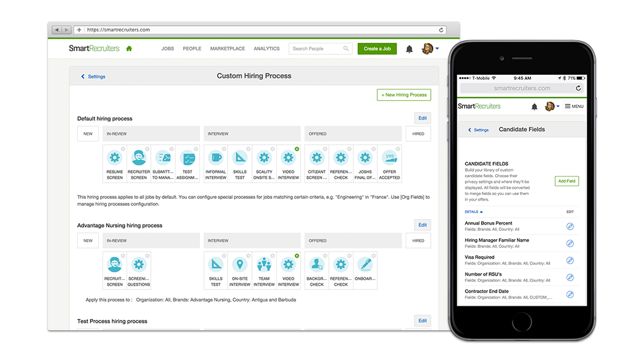Screen dimensions: 644x363
Task: Open a new tab with the plus button
Action: pyautogui.click(x=79, y=30)
